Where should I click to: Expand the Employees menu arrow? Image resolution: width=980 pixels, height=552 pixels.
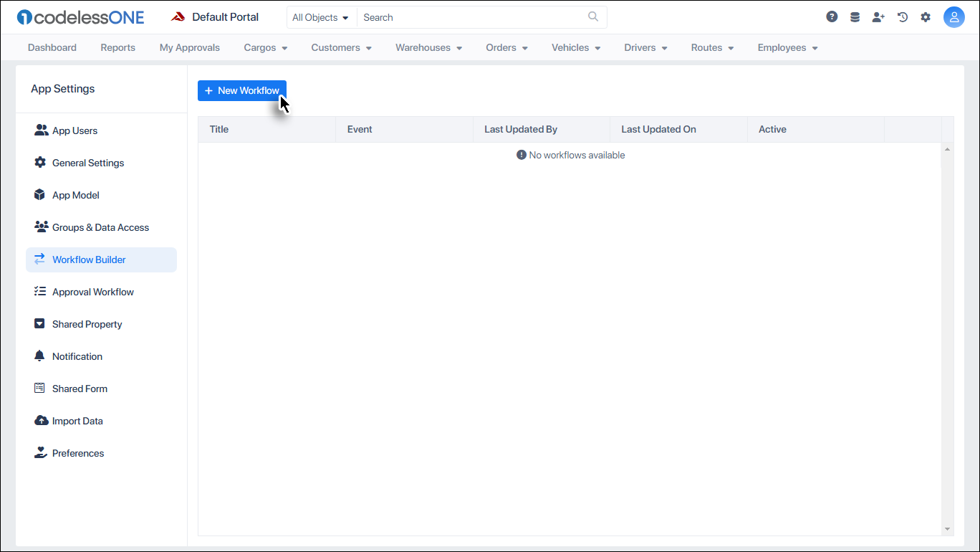[815, 48]
